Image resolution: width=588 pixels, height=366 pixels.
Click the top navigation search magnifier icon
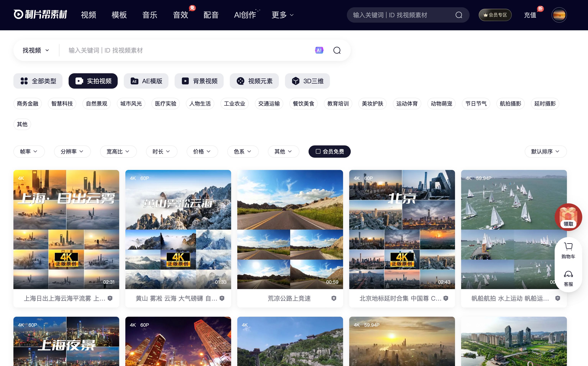tap(459, 15)
